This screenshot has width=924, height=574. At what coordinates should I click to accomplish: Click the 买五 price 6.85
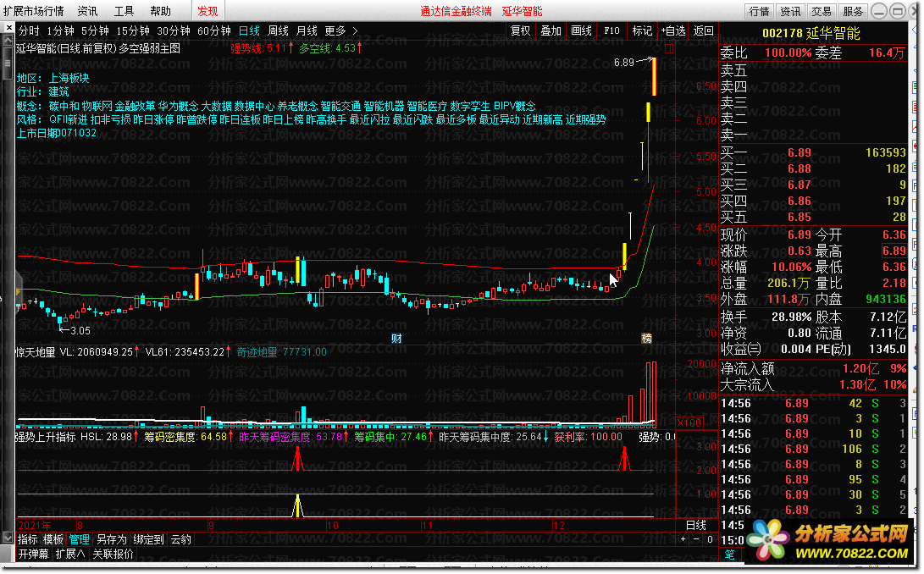tap(799, 217)
